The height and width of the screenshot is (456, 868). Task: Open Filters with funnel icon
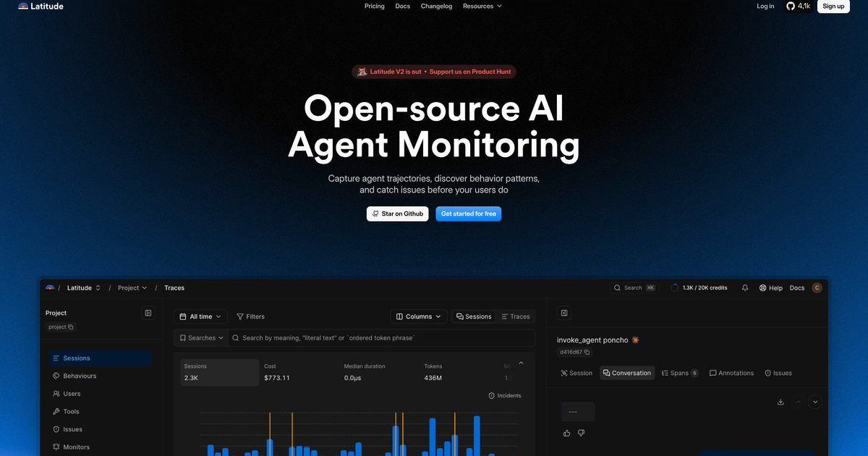click(x=251, y=316)
